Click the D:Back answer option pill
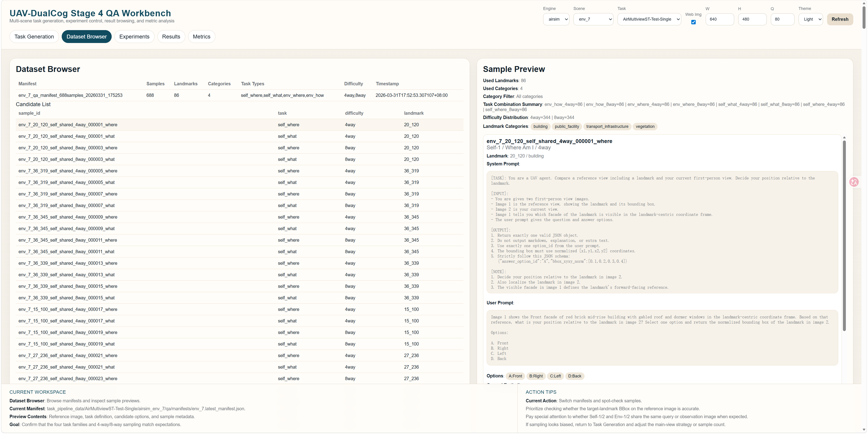Viewport: 868px width, 434px height. 575,376
